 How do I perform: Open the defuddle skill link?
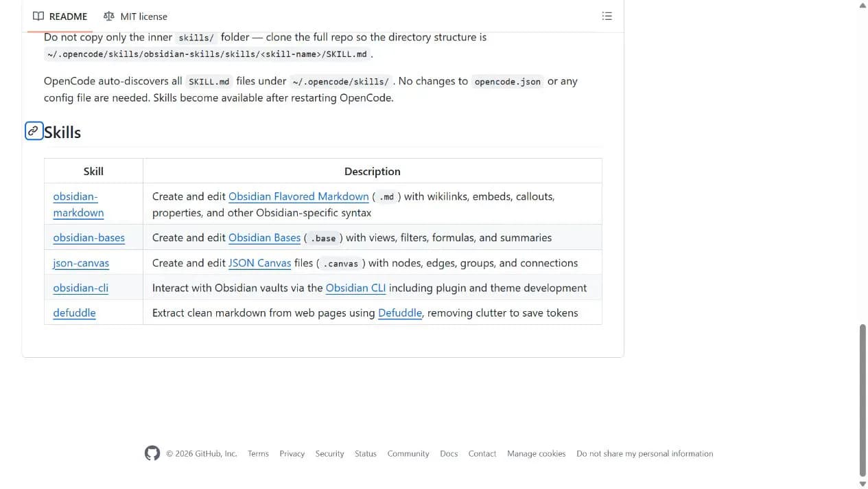click(x=74, y=312)
